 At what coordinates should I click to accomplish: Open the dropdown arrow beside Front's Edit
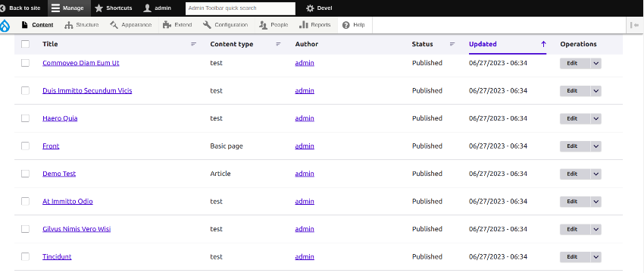coord(596,146)
